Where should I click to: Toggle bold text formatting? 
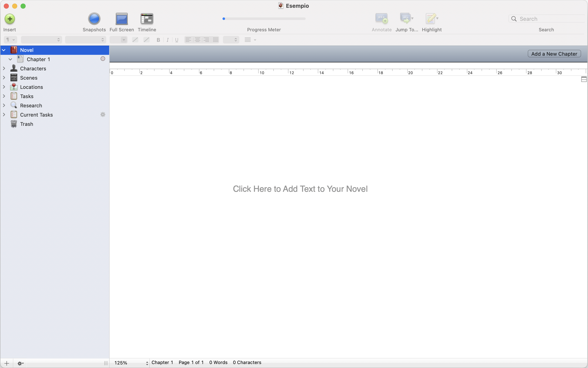(158, 40)
